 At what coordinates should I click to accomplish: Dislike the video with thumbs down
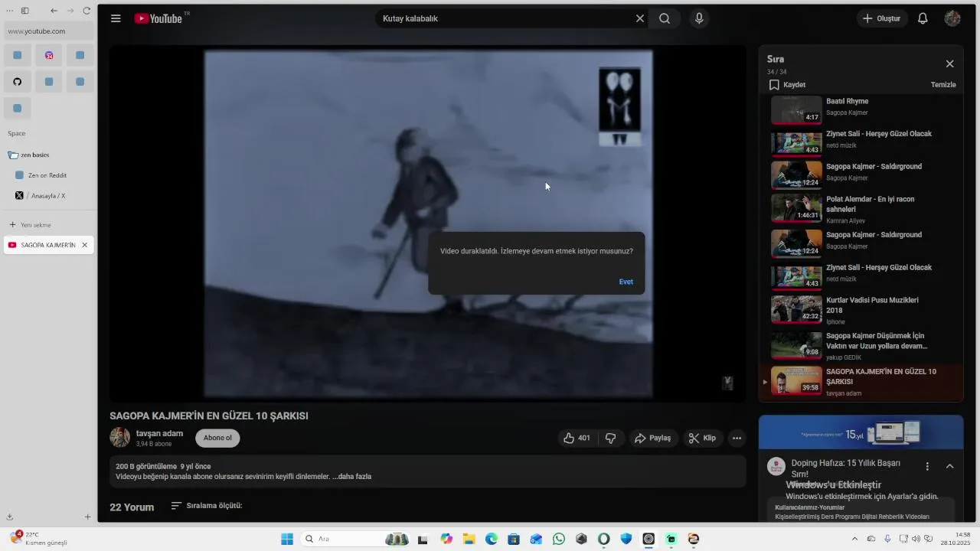pos(610,438)
